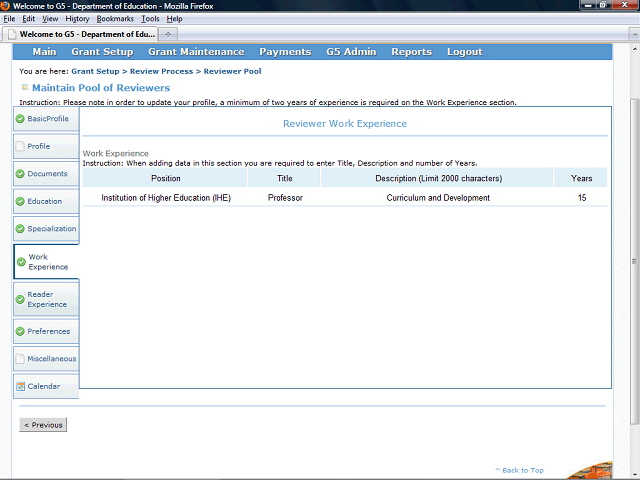Click the small icon before Maintain Pool of Reviewers

click(24, 87)
